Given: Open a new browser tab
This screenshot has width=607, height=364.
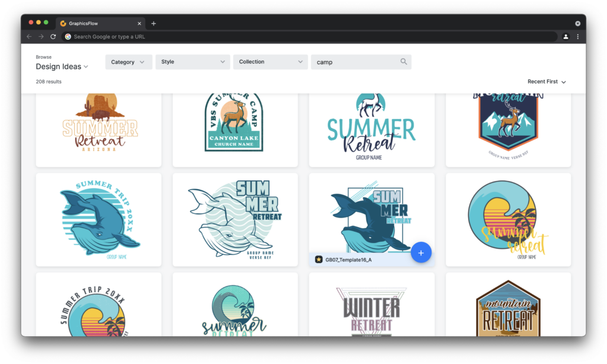Looking at the screenshot, I should [x=154, y=24].
